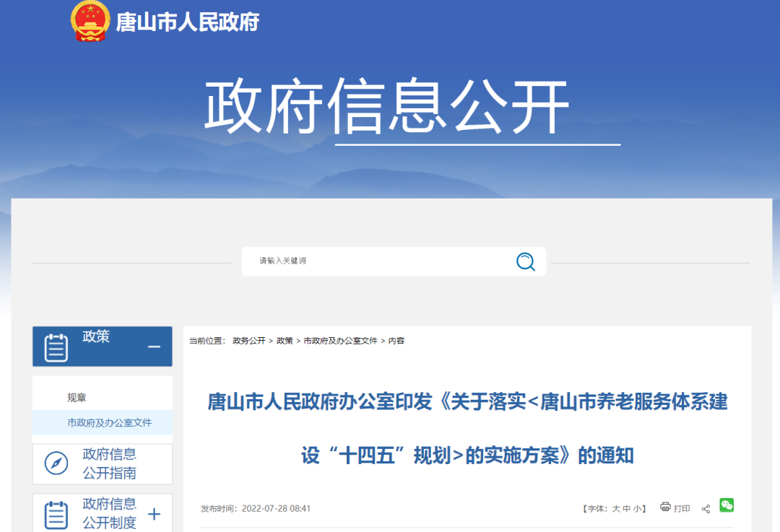
Task: Click the clipboard icon beside 政府信息公开制度
Action: tap(56, 514)
